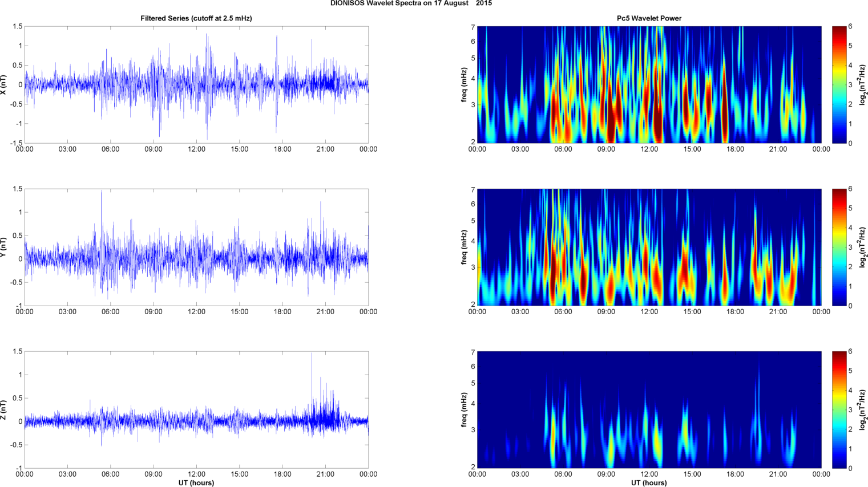Click the log2(nT²/Hz) label of the Y colorbar
This screenshot has height=487, width=868.
tap(863, 247)
